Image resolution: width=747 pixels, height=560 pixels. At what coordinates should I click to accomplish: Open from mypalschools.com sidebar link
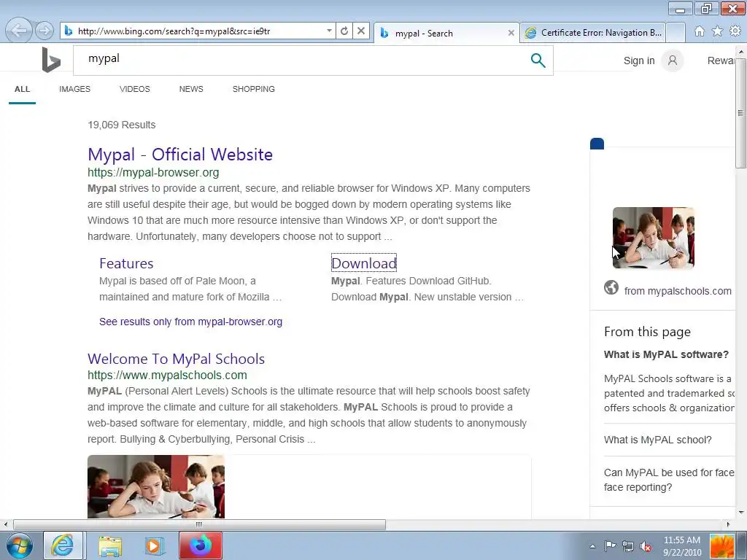pyautogui.click(x=678, y=291)
